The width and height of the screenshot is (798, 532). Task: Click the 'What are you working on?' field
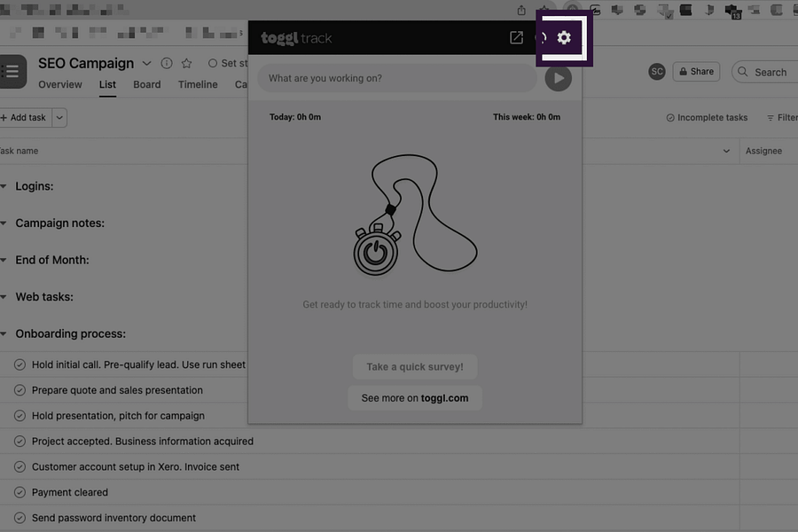[x=396, y=79]
